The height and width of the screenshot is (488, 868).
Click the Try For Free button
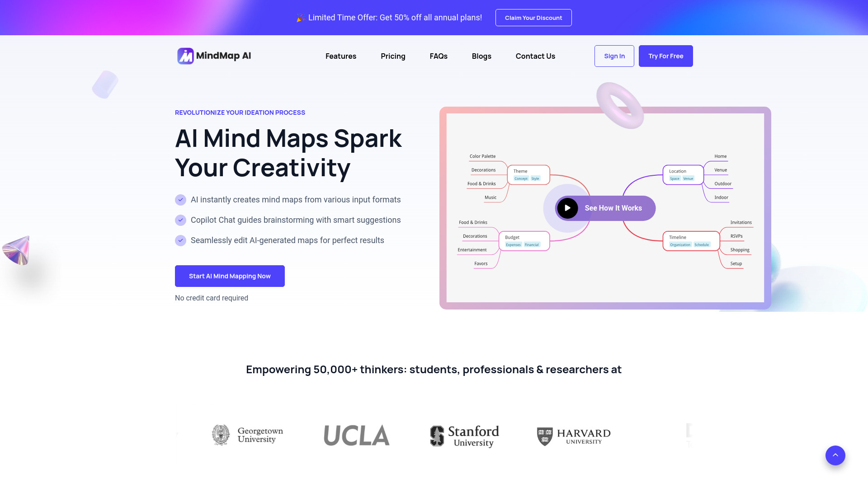click(x=665, y=56)
